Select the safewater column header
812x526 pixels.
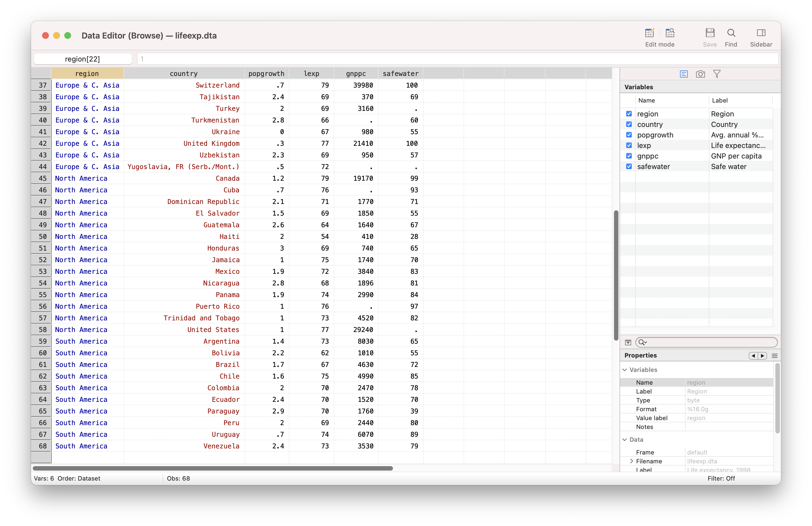pos(400,74)
